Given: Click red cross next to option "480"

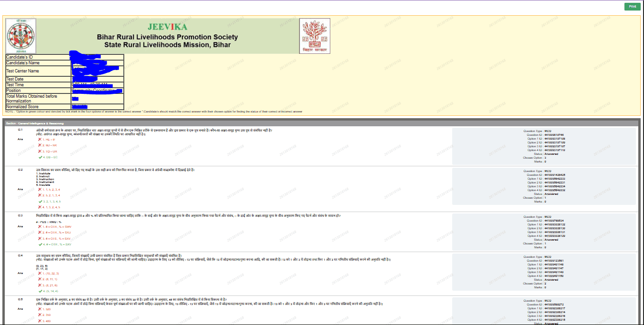Looking at the screenshot, I should click(x=41, y=321).
